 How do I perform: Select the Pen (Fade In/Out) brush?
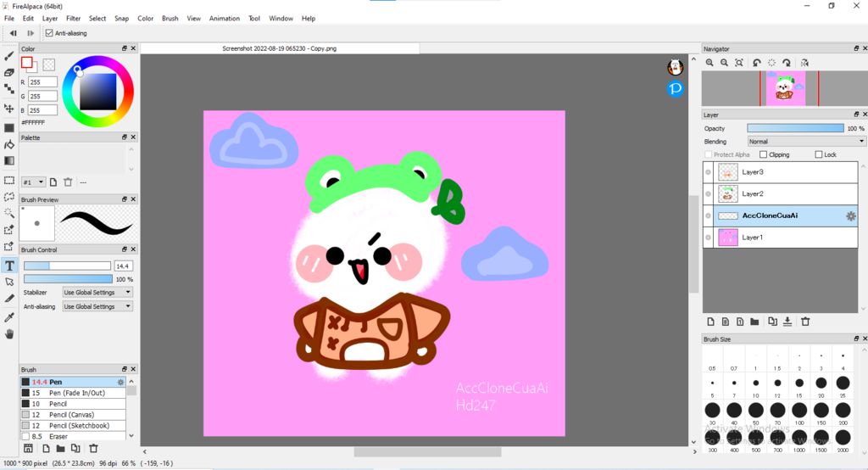pyautogui.click(x=73, y=393)
